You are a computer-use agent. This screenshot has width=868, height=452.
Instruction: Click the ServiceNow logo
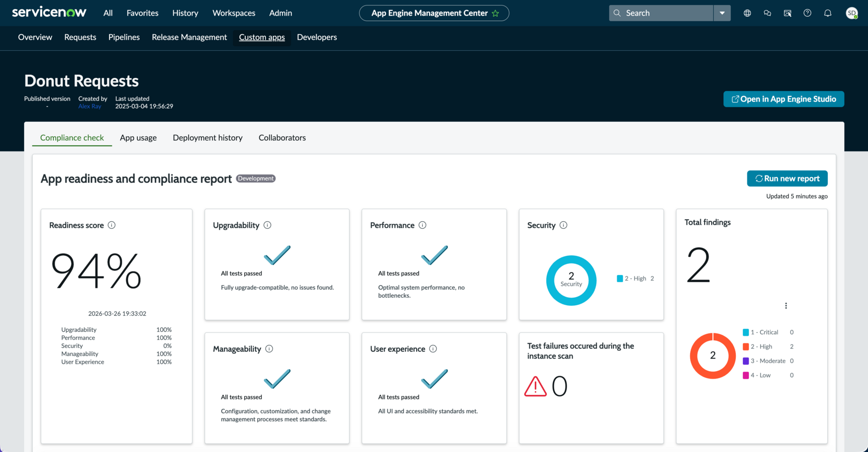coord(49,12)
